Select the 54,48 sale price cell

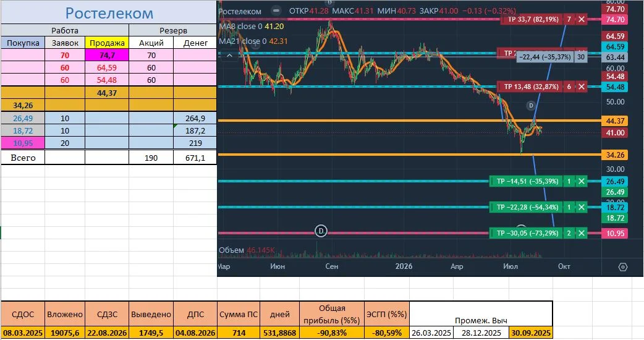click(x=107, y=80)
